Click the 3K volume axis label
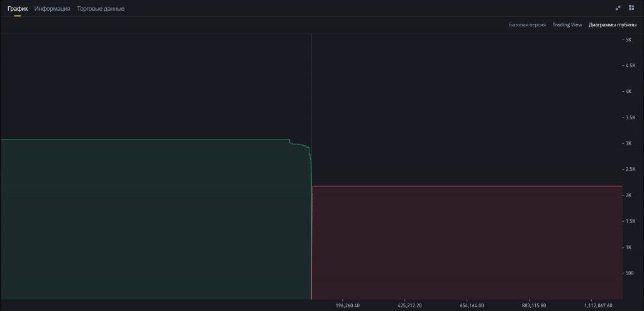Image resolution: width=644 pixels, height=311 pixels. (x=628, y=143)
